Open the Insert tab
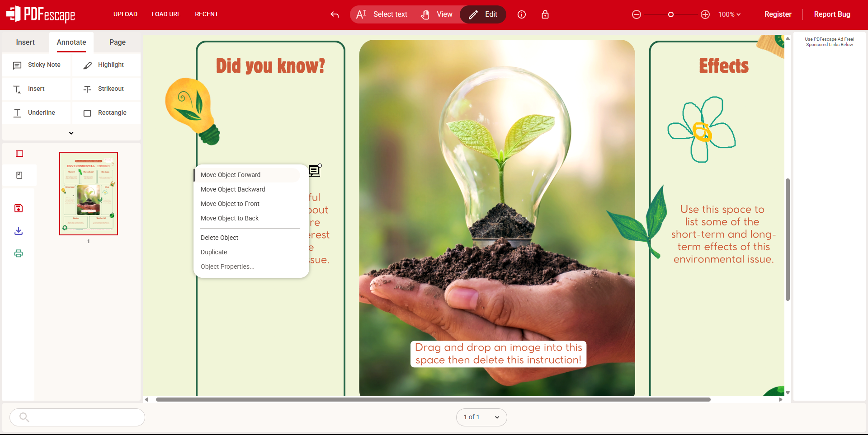The height and width of the screenshot is (435, 868). [25, 42]
